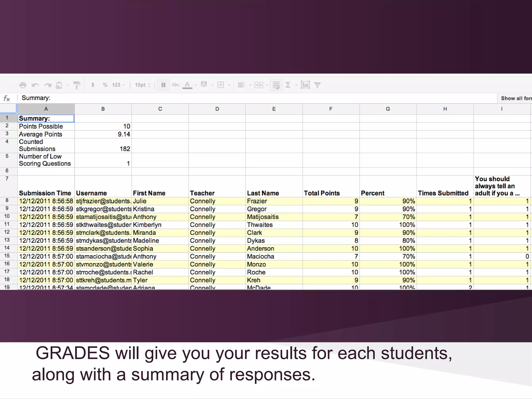Open the horizontal align menu
Screen dimensions: 532x399
click(x=241, y=85)
